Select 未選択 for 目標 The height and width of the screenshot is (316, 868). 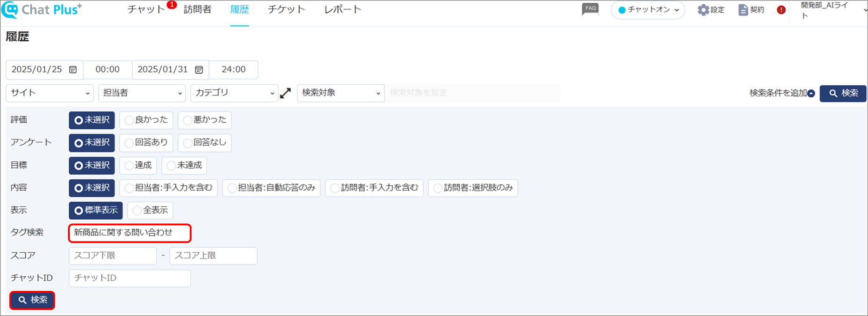92,165
